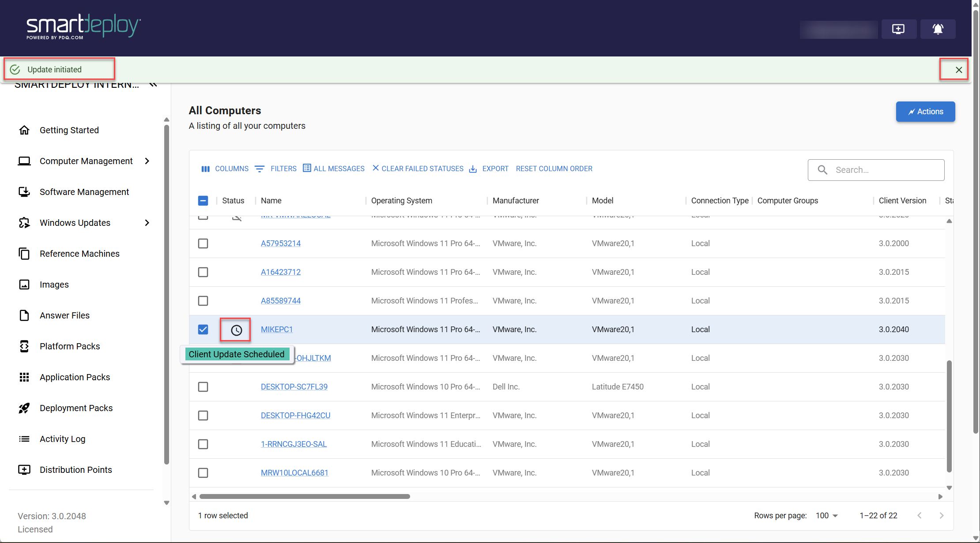Open the Rows per page dropdown

pyautogui.click(x=826, y=516)
